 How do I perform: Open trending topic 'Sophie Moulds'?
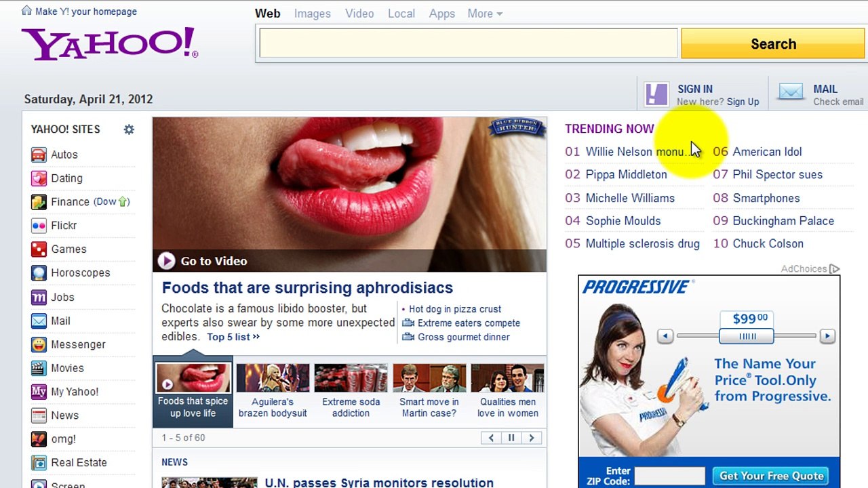pyautogui.click(x=623, y=221)
